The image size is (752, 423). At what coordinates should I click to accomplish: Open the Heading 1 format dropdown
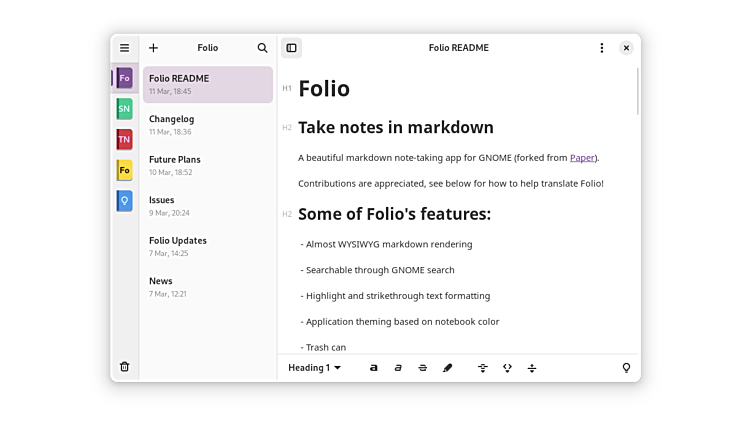[314, 368]
